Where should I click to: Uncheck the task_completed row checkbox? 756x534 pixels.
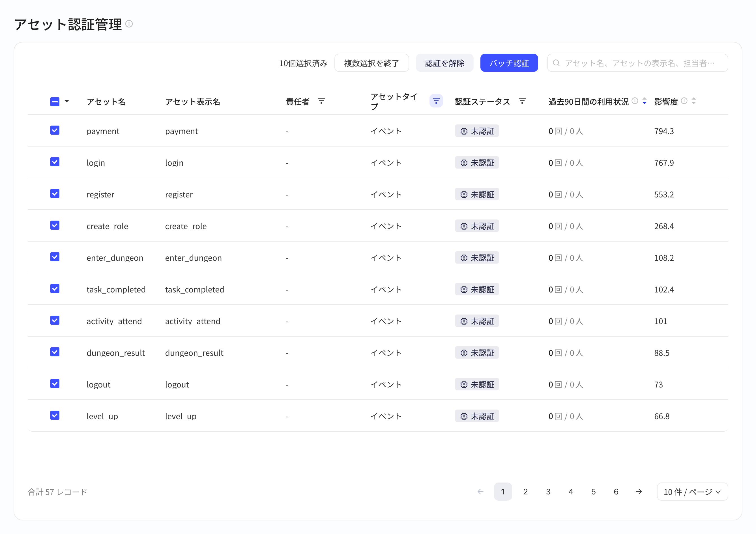pos(55,289)
